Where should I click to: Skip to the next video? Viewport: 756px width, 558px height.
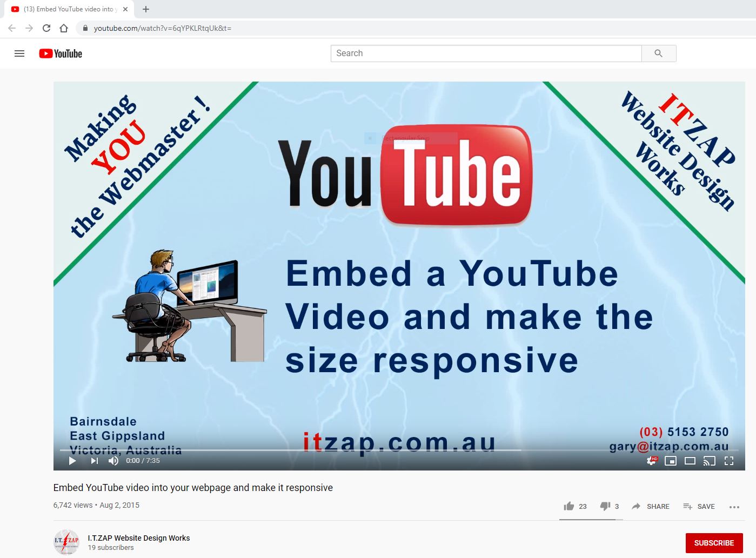pos(95,461)
